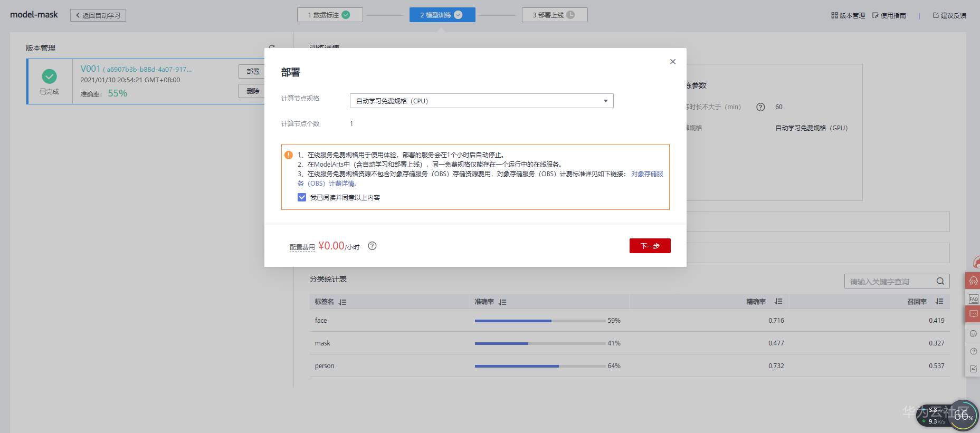Select step 2 模型训练
Viewport: 980px width, 433px height.
442,15
